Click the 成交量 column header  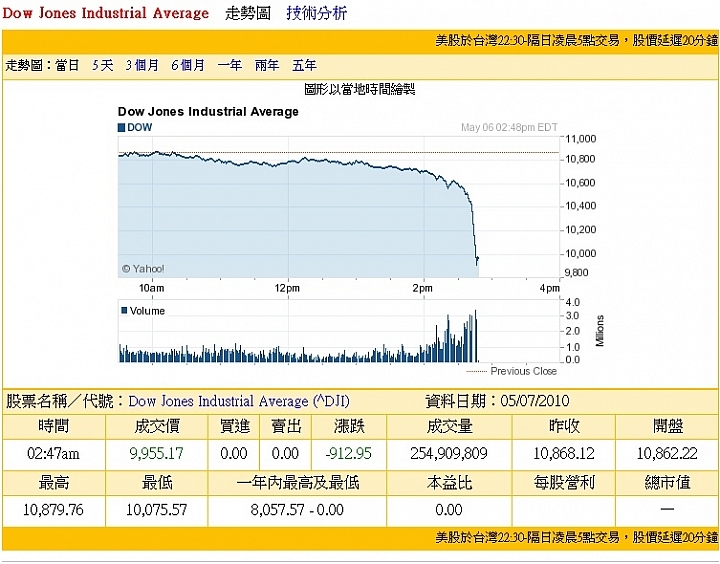(x=449, y=426)
